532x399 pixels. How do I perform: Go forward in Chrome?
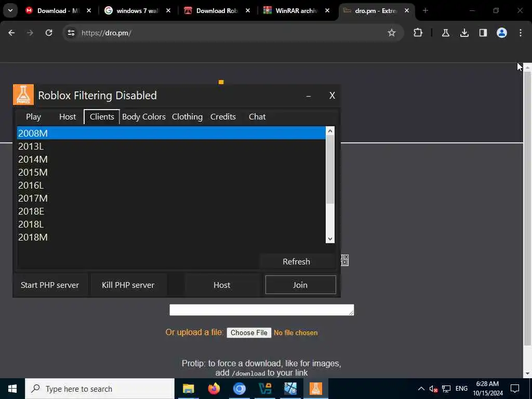[x=30, y=33]
